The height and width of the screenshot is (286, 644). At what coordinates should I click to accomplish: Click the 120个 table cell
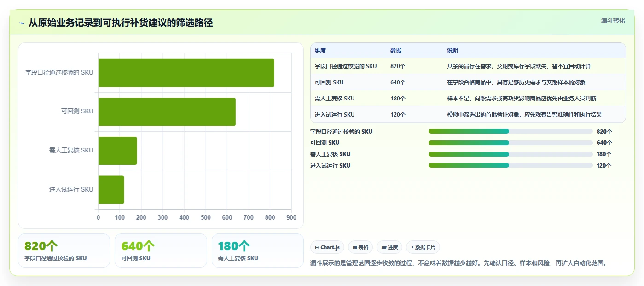point(398,115)
